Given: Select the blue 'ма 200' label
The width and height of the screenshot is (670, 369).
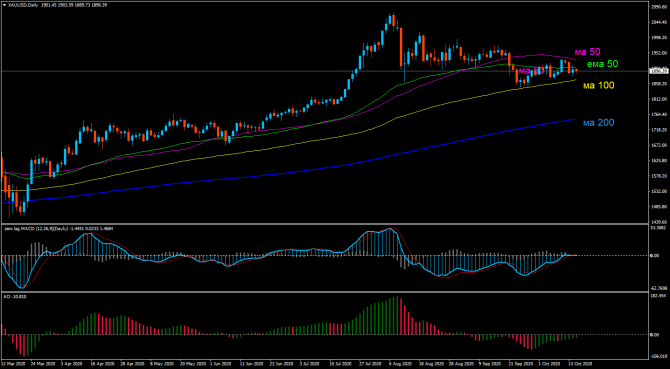Looking at the screenshot, I should (598, 123).
